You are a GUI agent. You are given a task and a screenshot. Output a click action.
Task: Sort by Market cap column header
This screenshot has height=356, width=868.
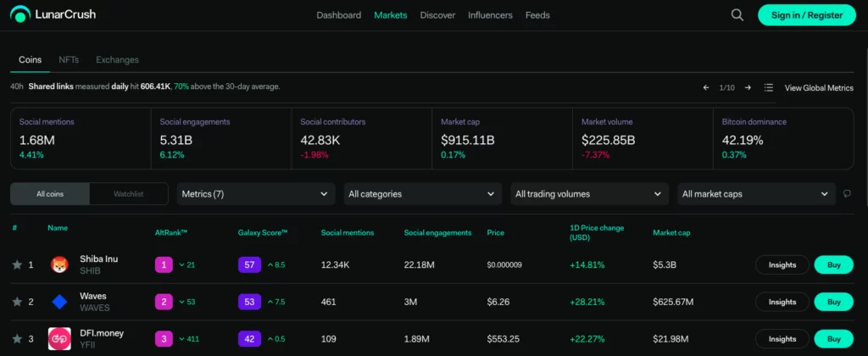671,232
